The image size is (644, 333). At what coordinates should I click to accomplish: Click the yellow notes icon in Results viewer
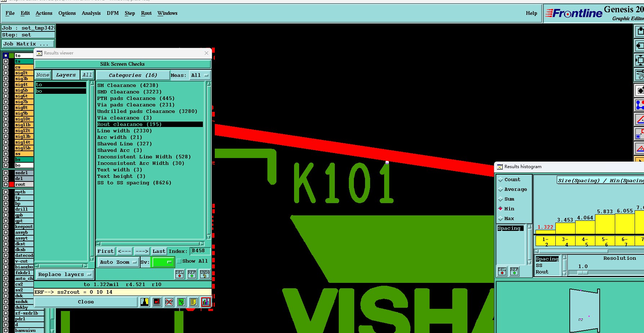(194, 302)
